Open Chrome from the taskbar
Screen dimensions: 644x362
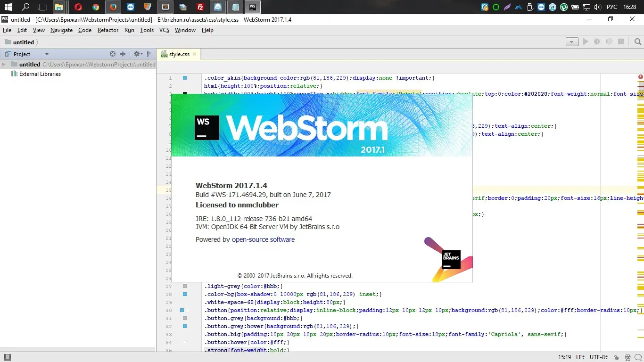pyautogui.click(x=96, y=7)
